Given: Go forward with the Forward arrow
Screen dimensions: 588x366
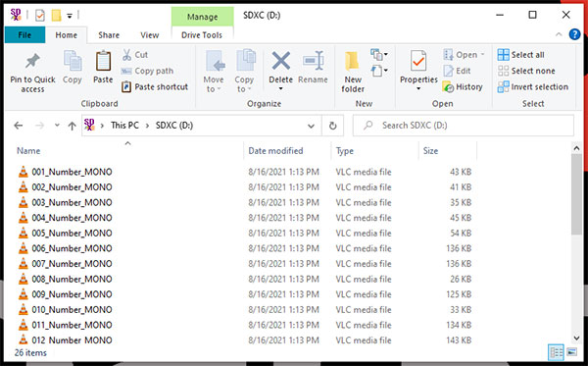Looking at the screenshot, I should [x=39, y=126].
